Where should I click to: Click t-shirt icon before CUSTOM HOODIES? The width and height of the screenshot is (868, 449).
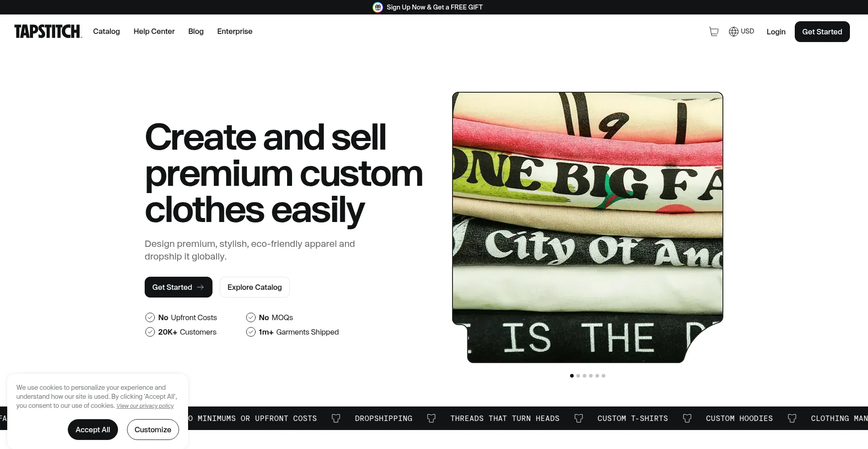point(687,418)
